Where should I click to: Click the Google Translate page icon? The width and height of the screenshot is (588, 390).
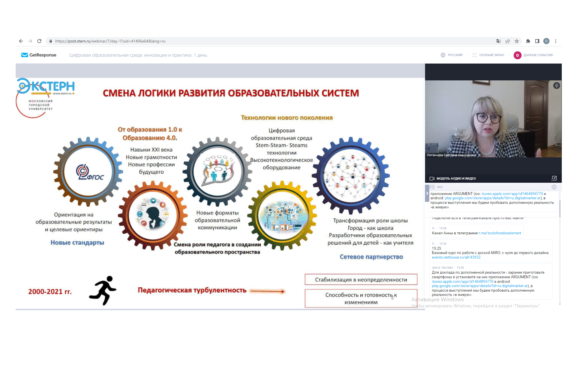point(498,41)
